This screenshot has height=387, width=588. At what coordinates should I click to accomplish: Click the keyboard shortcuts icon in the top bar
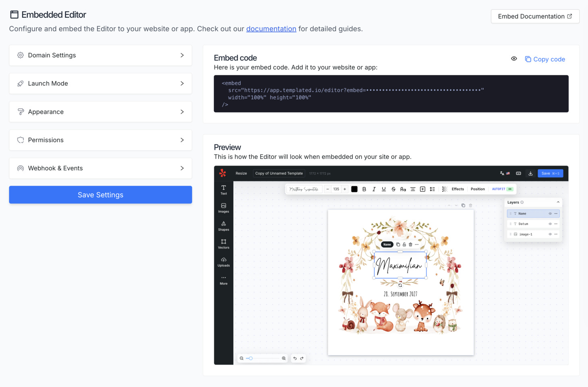pyautogui.click(x=518, y=173)
